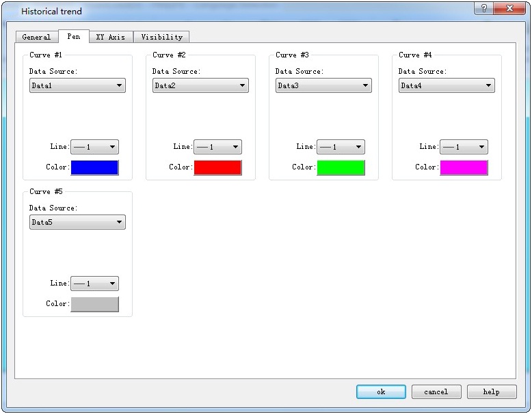Open Curve #4 Data Source dropdown
The image size is (532, 414).
(x=447, y=85)
